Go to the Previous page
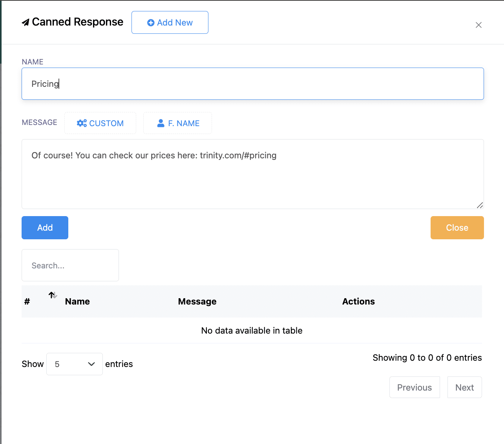 [415, 387]
